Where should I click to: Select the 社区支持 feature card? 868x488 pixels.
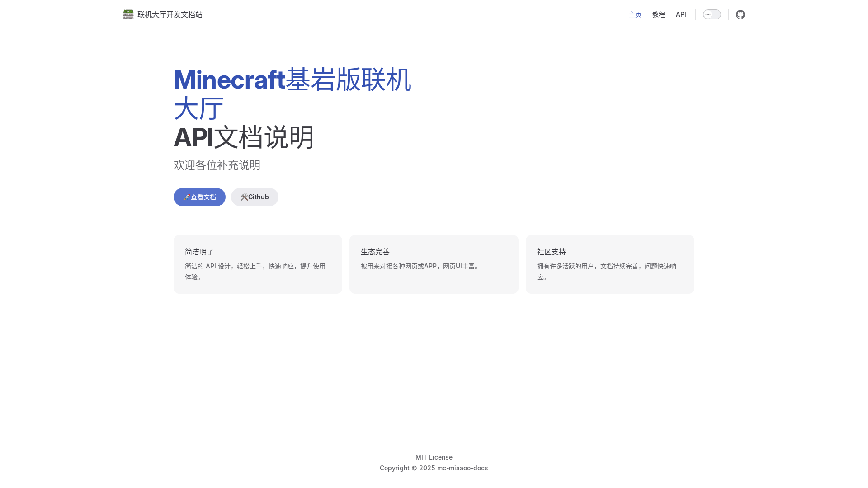(610, 264)
